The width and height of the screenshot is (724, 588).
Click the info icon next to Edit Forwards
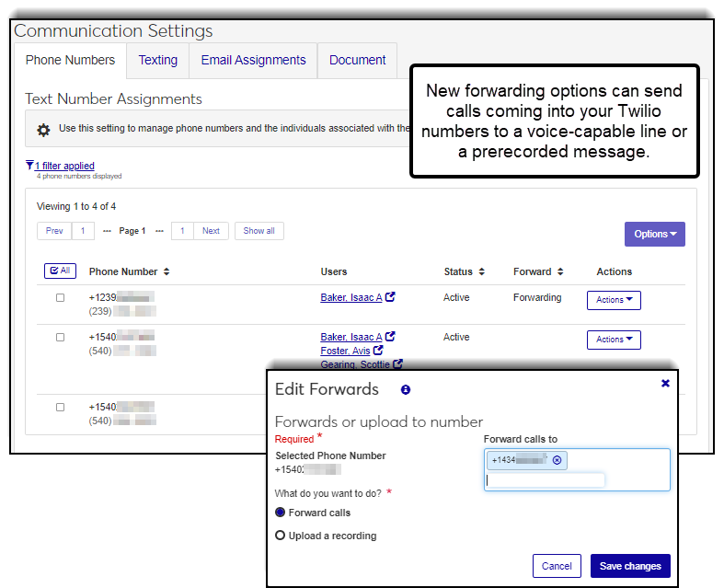pos(406,390)
